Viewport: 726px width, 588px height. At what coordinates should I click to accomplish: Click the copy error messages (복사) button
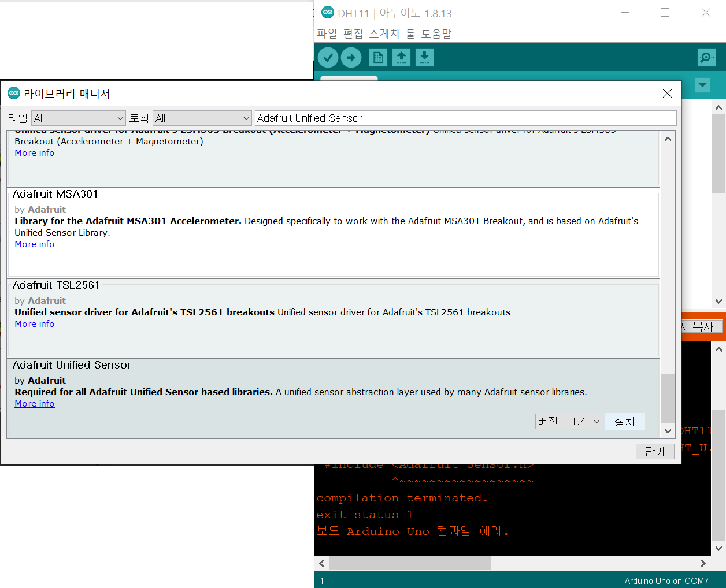[702, 327]
